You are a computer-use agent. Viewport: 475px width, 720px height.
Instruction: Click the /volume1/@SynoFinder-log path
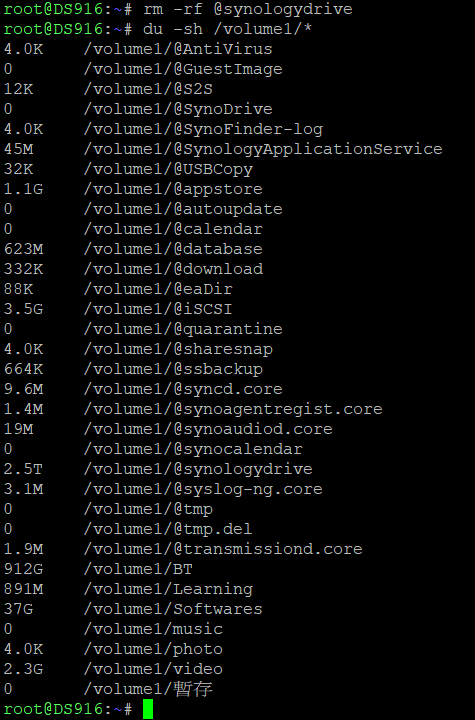pos(203,129)
